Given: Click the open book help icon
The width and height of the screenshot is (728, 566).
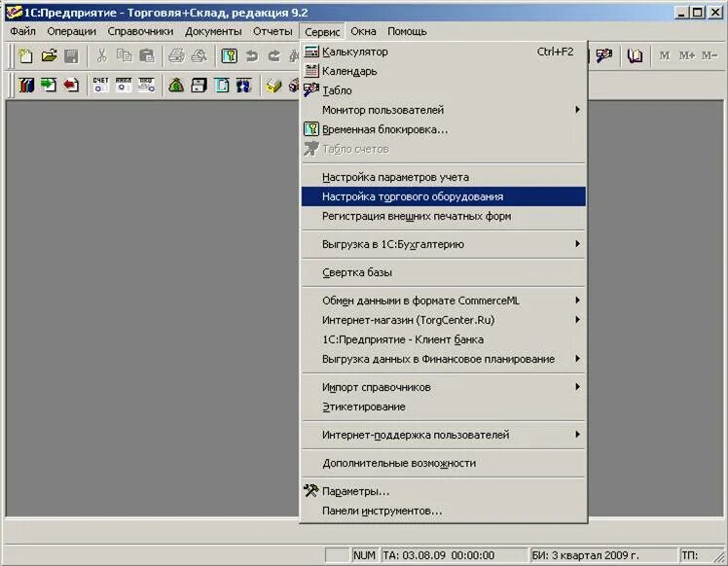Looking at the screenshot, I should (635, 56).
